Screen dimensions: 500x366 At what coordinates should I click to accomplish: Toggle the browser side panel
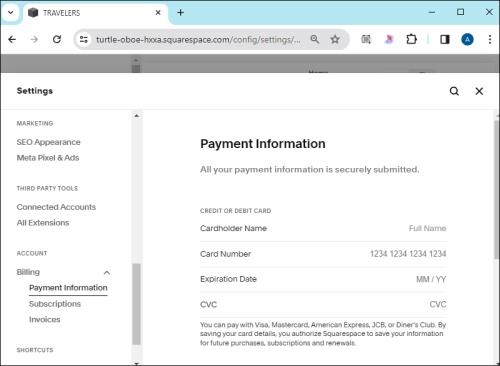445,39
